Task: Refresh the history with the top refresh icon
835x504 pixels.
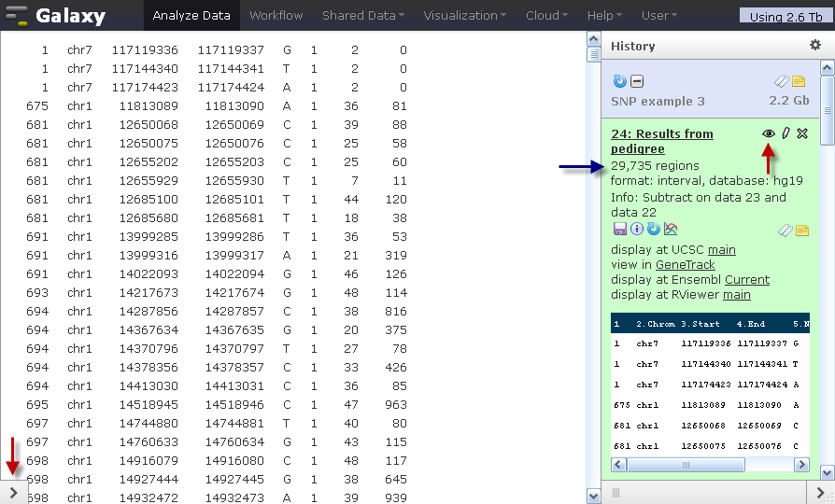Action: pos(619,81)
